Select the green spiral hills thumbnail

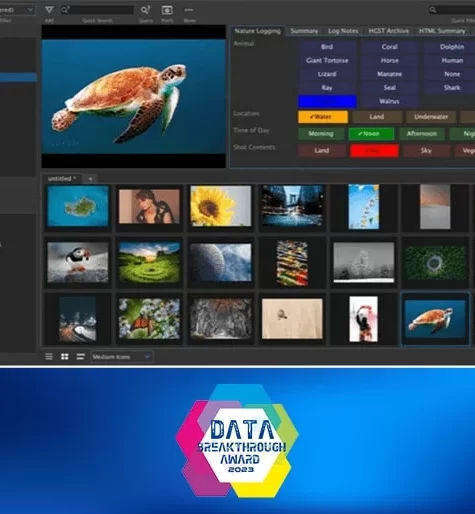coord(149,262)
